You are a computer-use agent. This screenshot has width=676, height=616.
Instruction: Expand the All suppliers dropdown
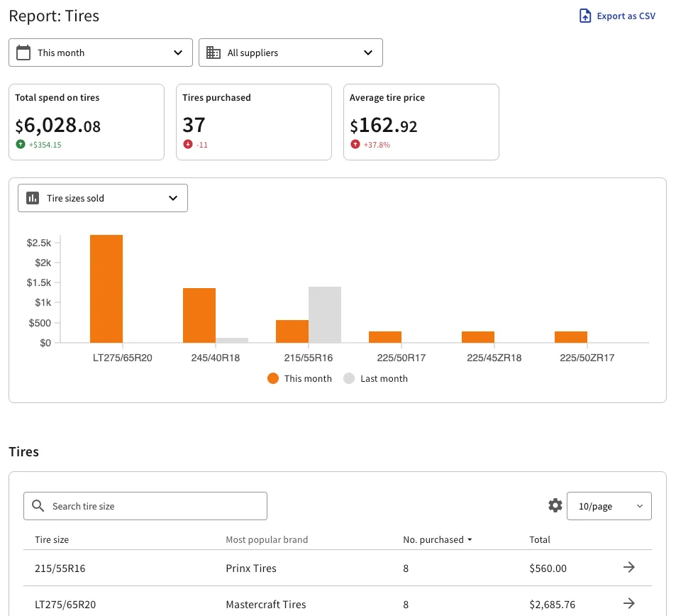291,53
